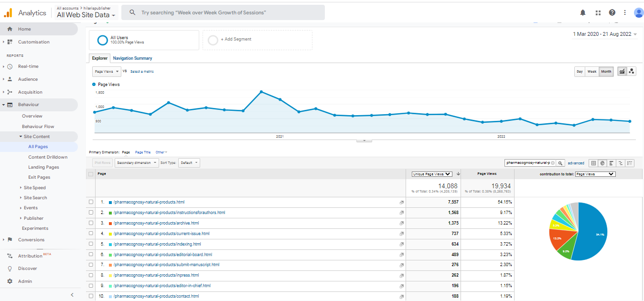Switch to the Navigation Summary tab
Viewport: 644px width, 301px height.
(x=132, y=58)
